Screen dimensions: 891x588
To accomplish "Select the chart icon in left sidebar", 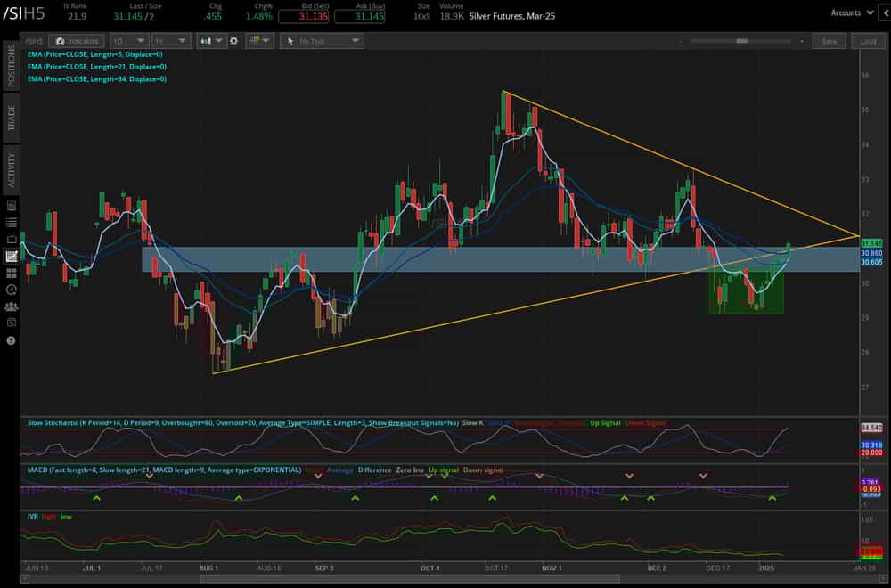I will (x=12, y=257).
